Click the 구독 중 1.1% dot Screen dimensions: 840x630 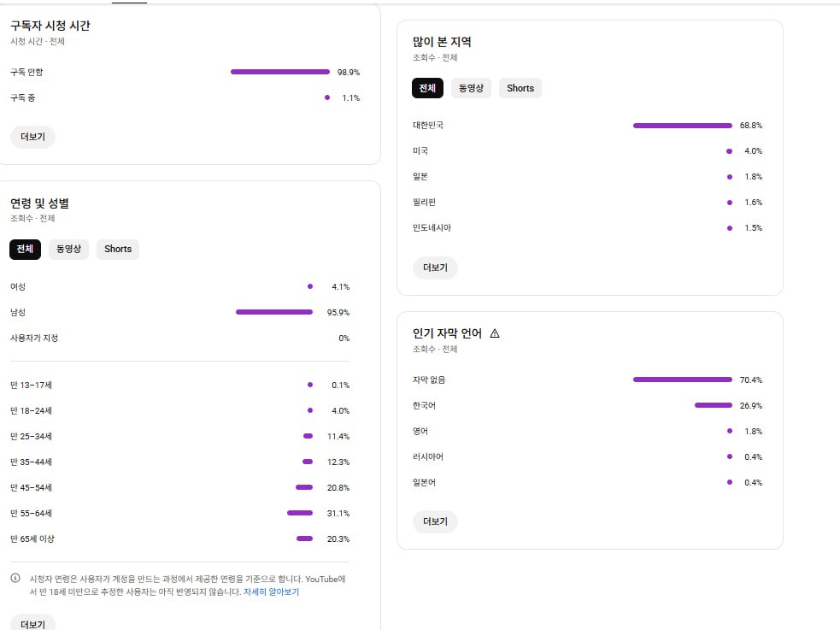tap(327, 97)
